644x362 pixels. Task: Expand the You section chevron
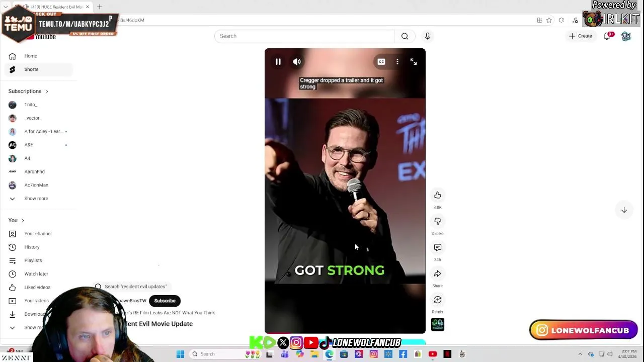pos(23,220)
